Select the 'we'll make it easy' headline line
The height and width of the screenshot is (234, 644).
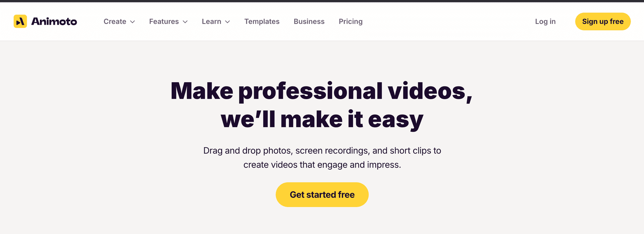(322, 119)
